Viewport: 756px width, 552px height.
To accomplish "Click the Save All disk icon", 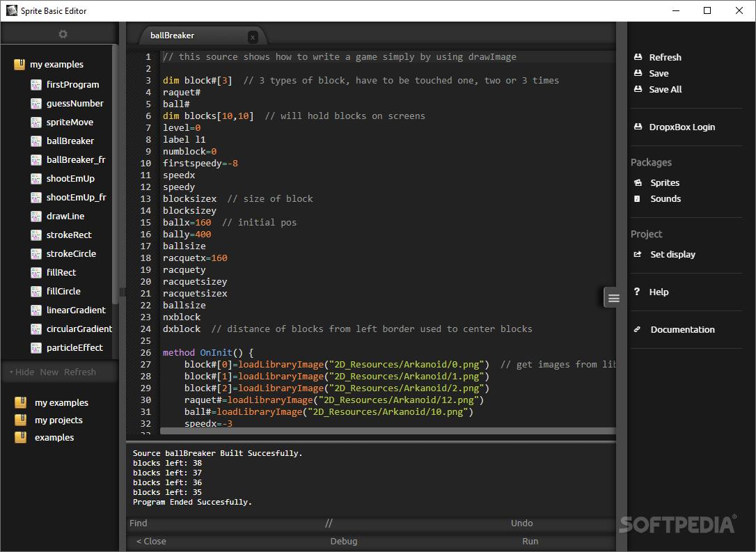I will point(638,89).
